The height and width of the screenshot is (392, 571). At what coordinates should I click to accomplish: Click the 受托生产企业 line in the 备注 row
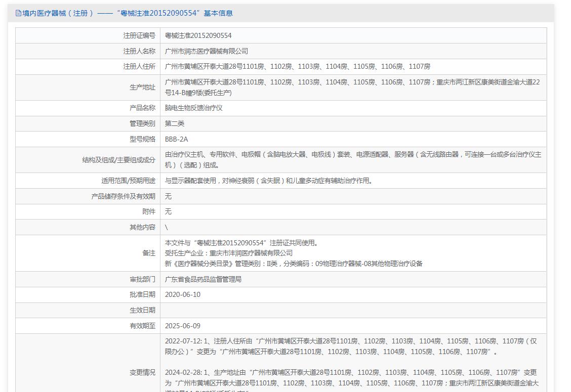pyautogui.click(x=229, y=253)
